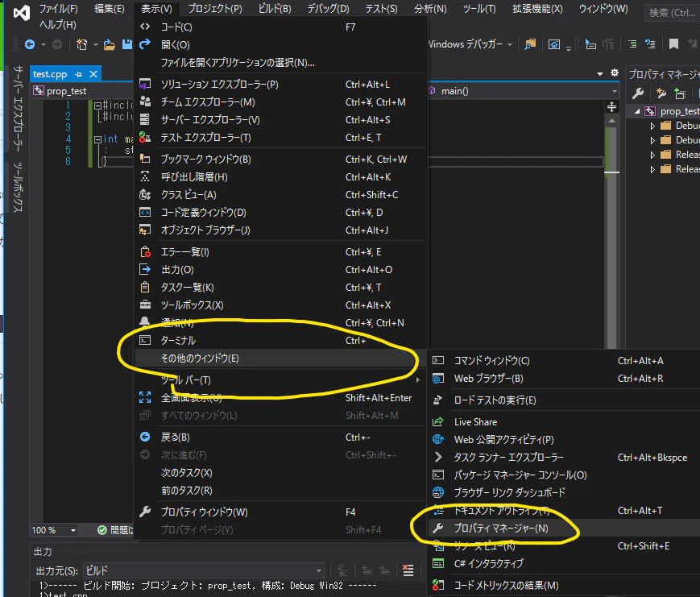Choose エラー一覧(I) from the View menu

[x=280, y=252]
